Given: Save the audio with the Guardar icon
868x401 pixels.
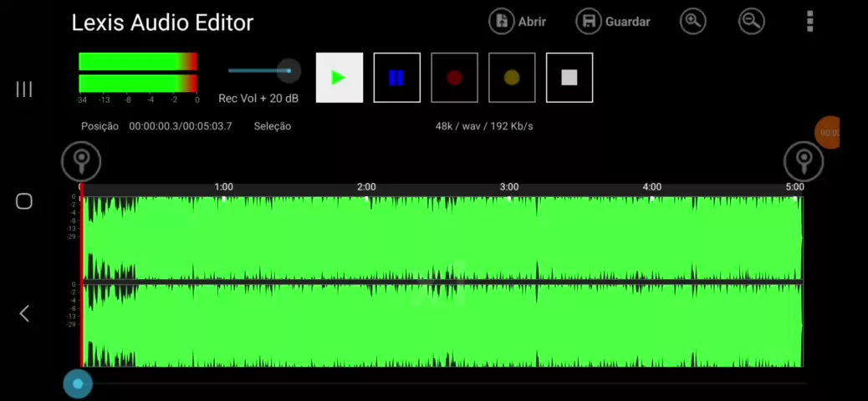Looking at the screenshot, I should (x=589, y=22).
